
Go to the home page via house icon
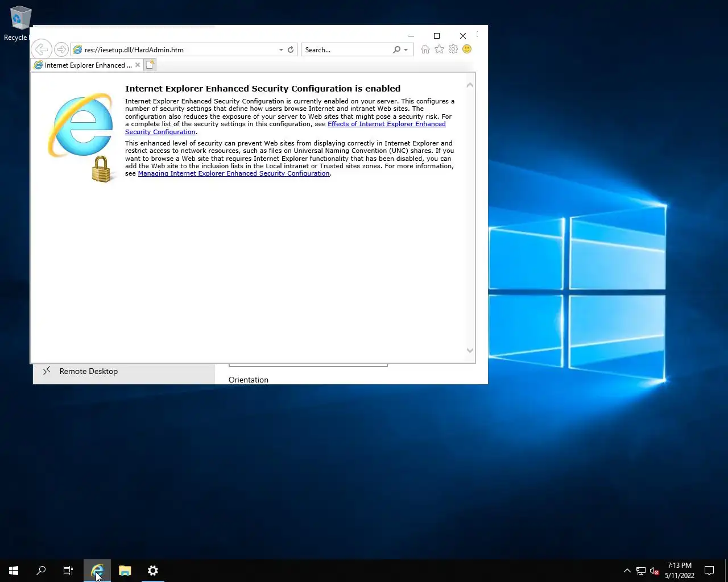[425, 49]
